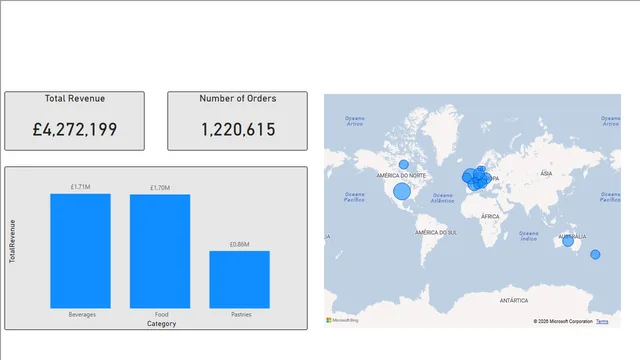Click the AMÉRICA DO SUL map label
The image size is (640, 360).
436,233
